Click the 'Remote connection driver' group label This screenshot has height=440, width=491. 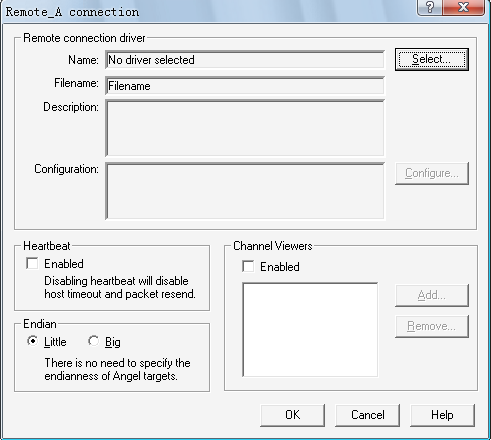tap(84, 38)
